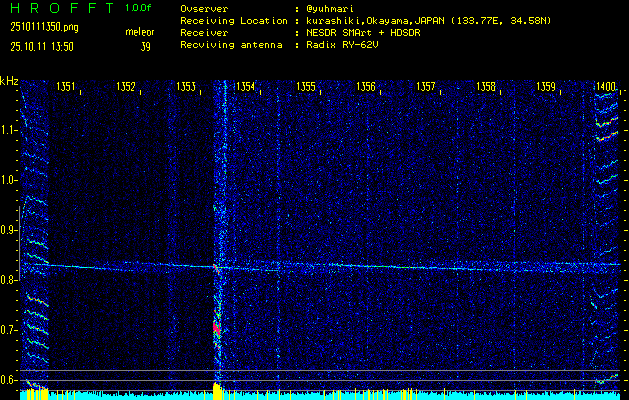Click the date stamp 25.10.11 13:50
Viewport: 629px width, 400px height.
[x=42, y=47]
